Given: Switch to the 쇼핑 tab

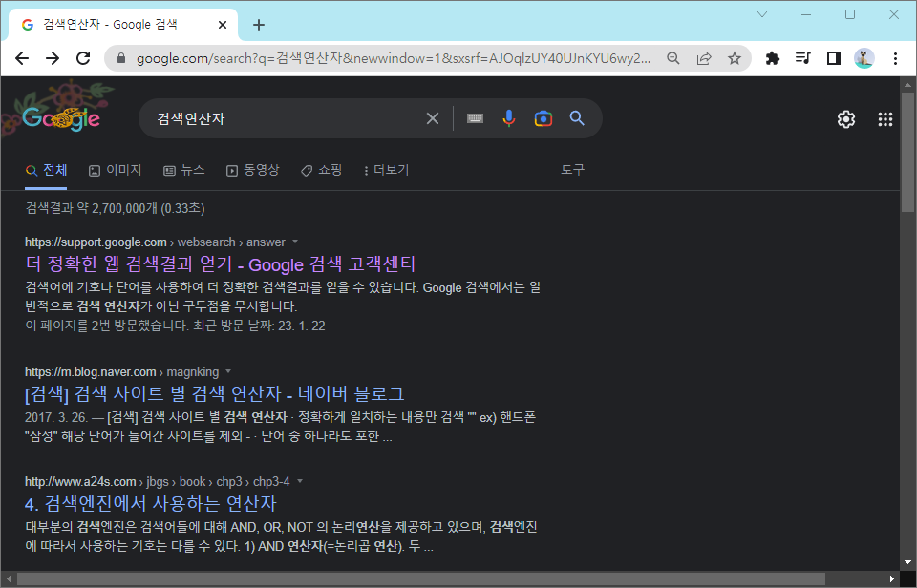Looking at the screenshot, I should (x=321, y=170).
